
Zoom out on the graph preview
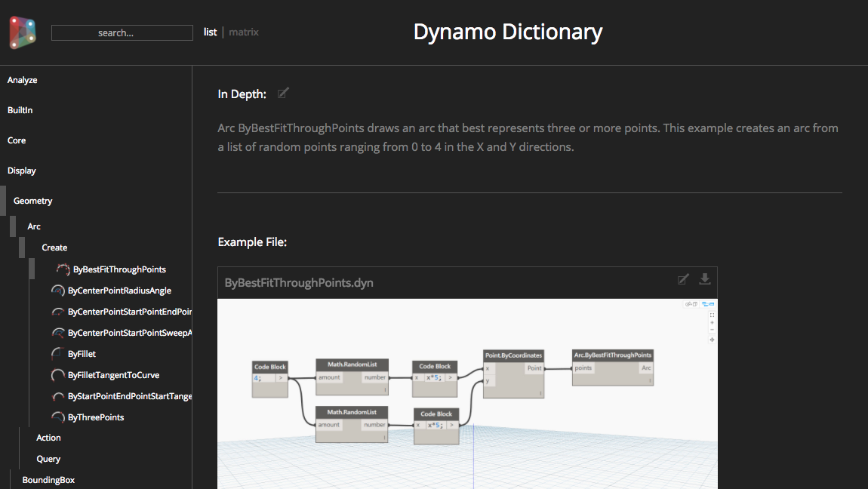pyautogui.click(x=712, y=331)
